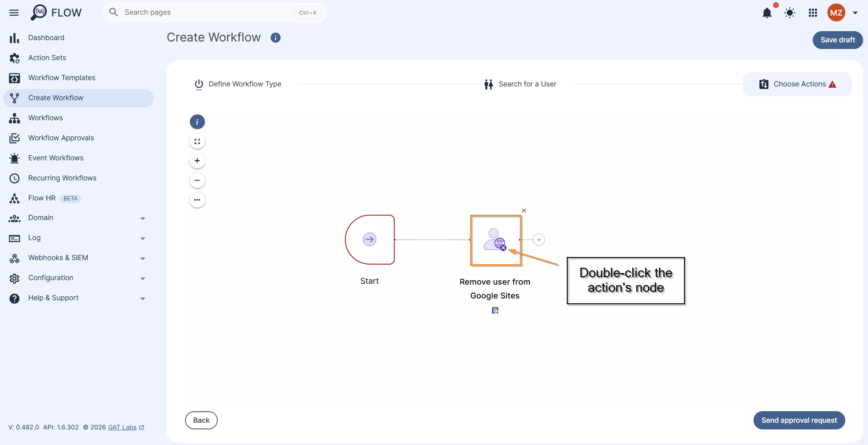
Task: Click the BETA badge next to Flow HR
Action: point(70,199)
